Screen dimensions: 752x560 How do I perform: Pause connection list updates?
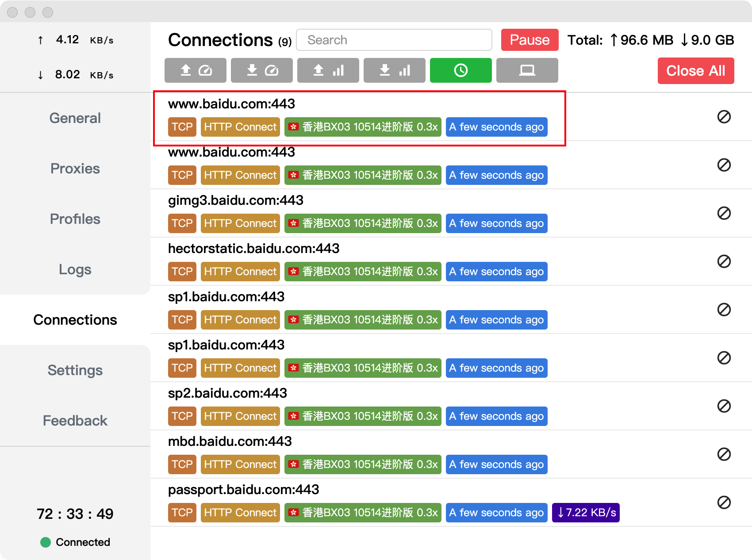point(529,40)
